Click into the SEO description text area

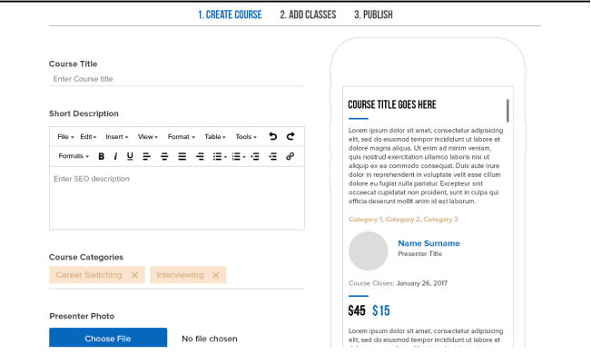(177, 198)
